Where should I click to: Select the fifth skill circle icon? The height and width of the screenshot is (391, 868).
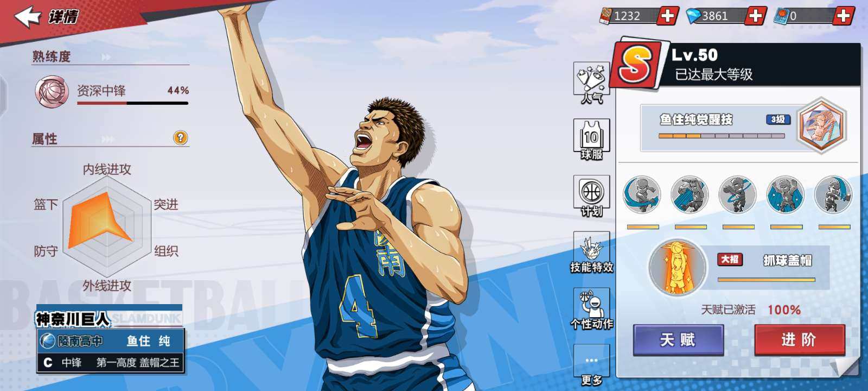pyautogui.click(x=833, y=194)
